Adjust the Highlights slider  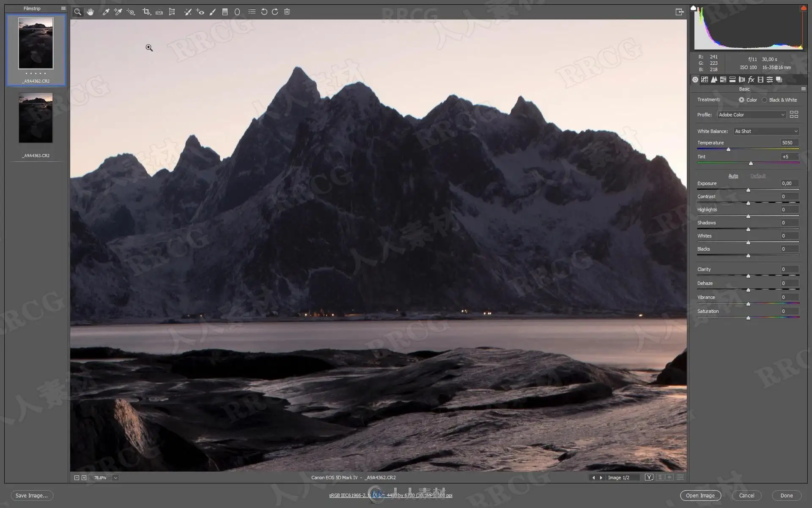[x=748, y=216]
